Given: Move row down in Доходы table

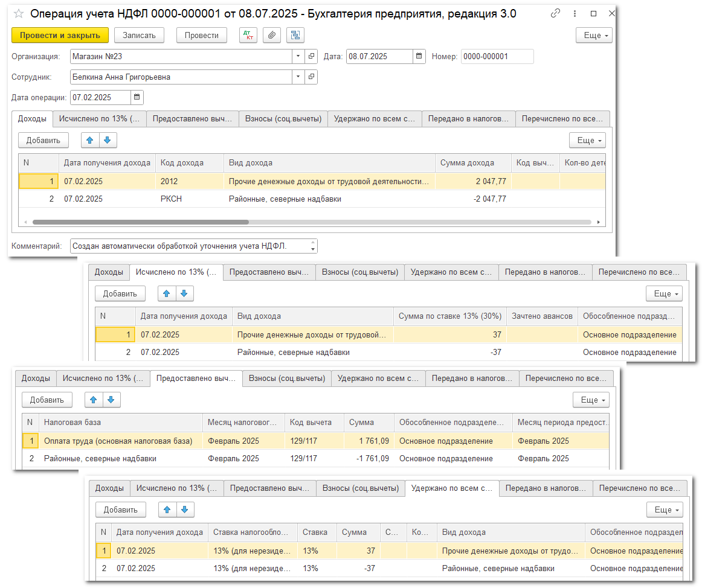Looking at the screenshot, I should [x=107, y=140].
